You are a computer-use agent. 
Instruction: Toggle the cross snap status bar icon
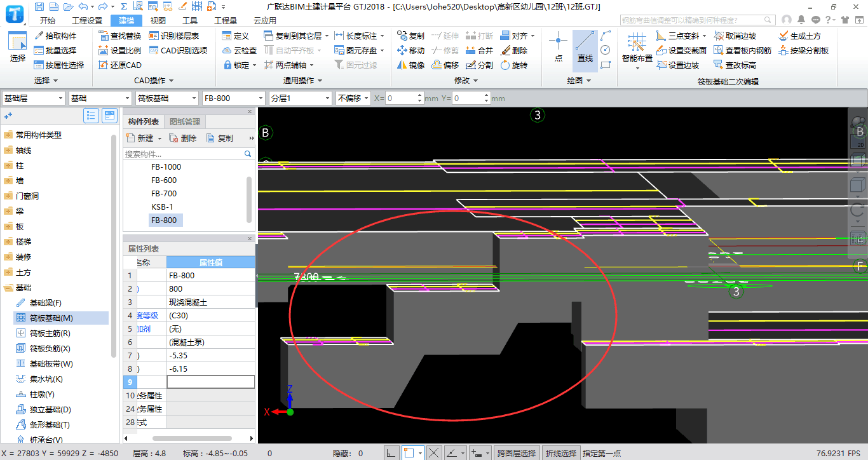coord(434,453)
